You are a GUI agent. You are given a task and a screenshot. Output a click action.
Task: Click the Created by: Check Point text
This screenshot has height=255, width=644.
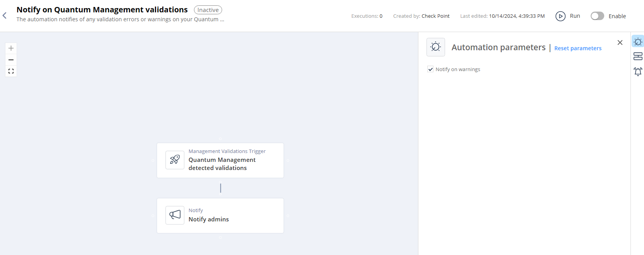click(421, 16)
